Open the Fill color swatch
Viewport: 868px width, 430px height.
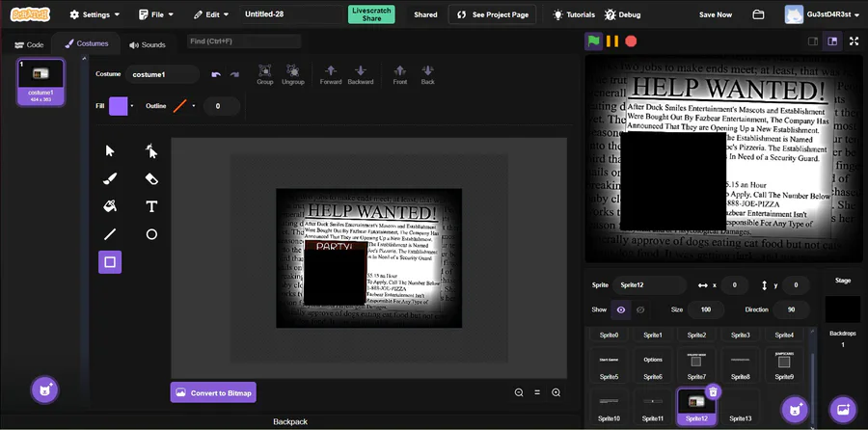(x=118, y=106)
